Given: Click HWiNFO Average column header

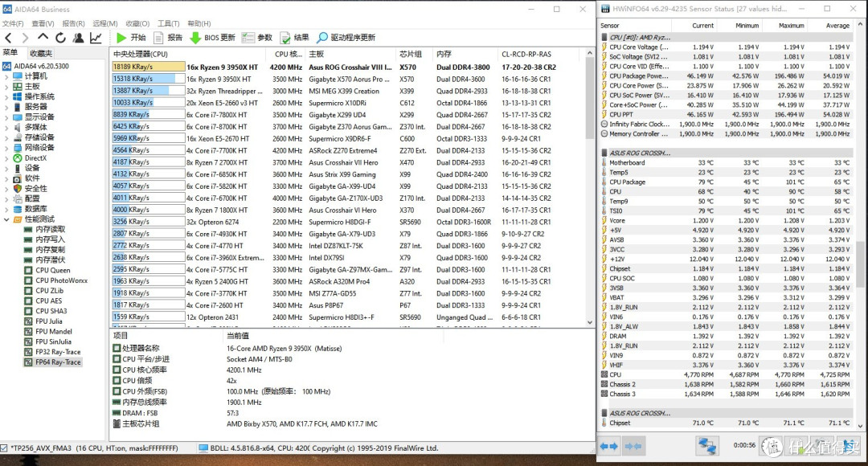Looking at the screenshot, I should (829, 26).
